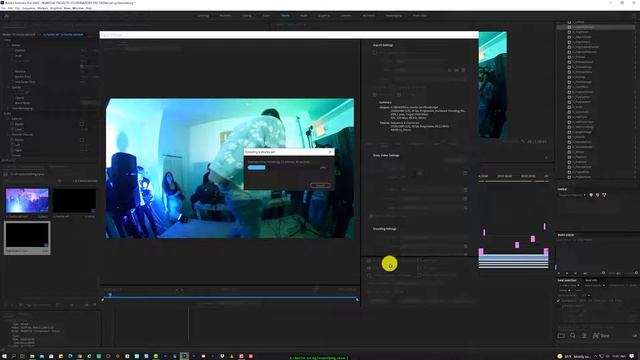Image resolution: width=640 pixels, height=360 pixels.
Task: Click the taskbar Search icon
Action: (13, 356)
